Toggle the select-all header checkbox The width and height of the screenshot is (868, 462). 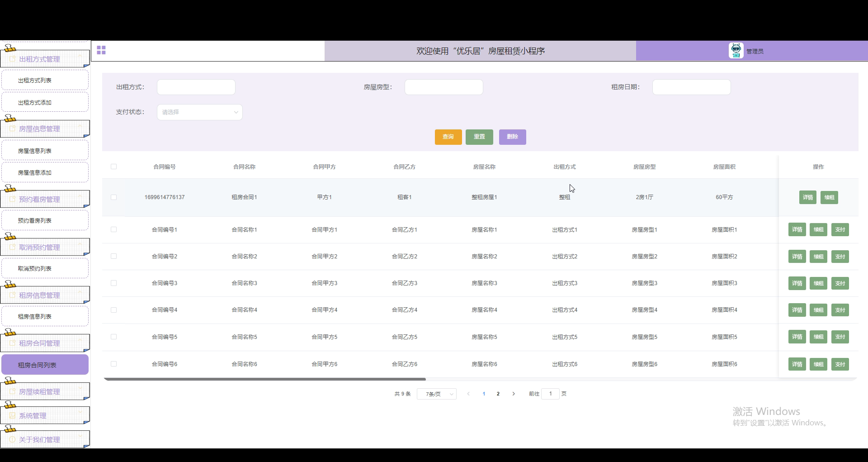pos(113,167)
